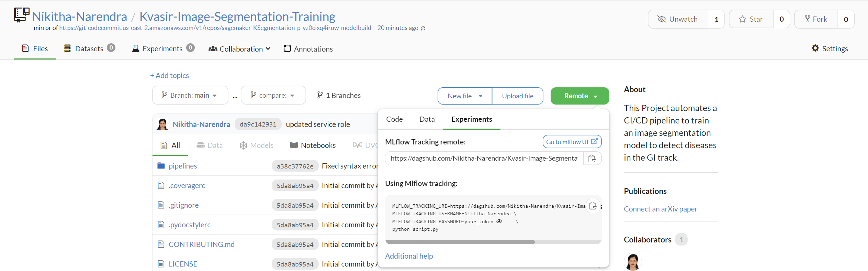Click the Nikitha-Narendra commit author avatar

coord(162,124)
